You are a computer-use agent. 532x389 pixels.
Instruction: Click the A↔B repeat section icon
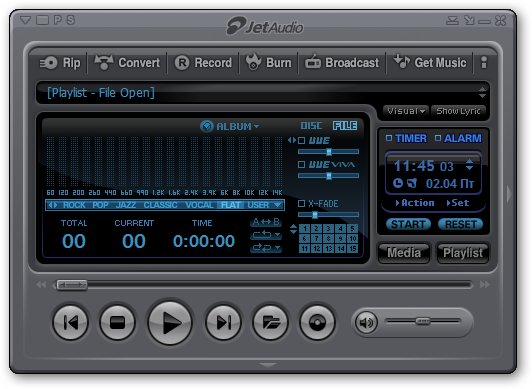(x=266, y=222)
